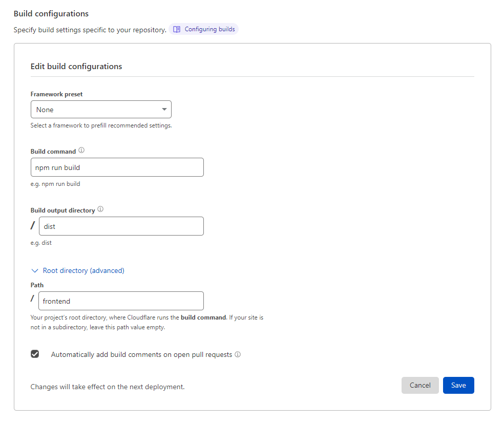Click the Root directory Path input
Image resolution: width=504 pixels, height=424 pixels.
121,301
